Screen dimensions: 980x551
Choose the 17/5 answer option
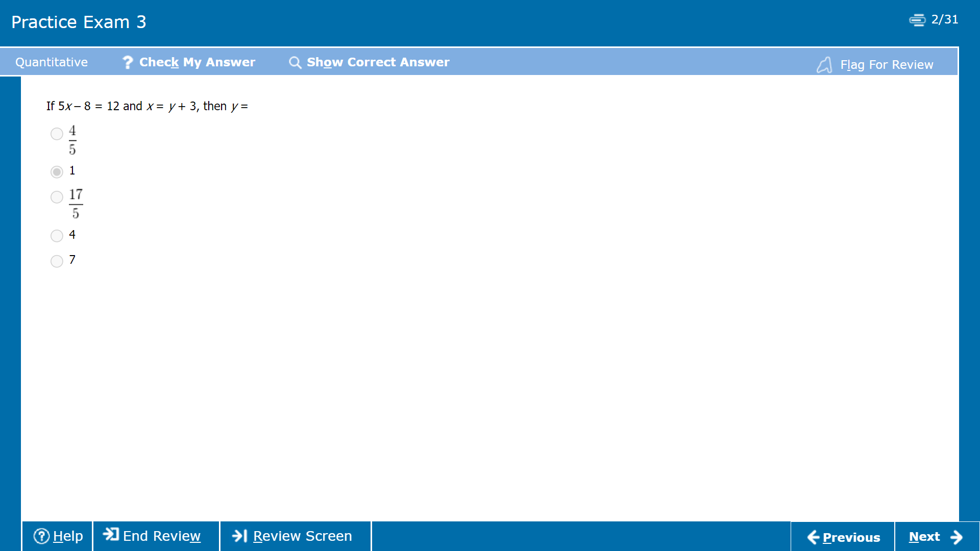click(57, 197)
